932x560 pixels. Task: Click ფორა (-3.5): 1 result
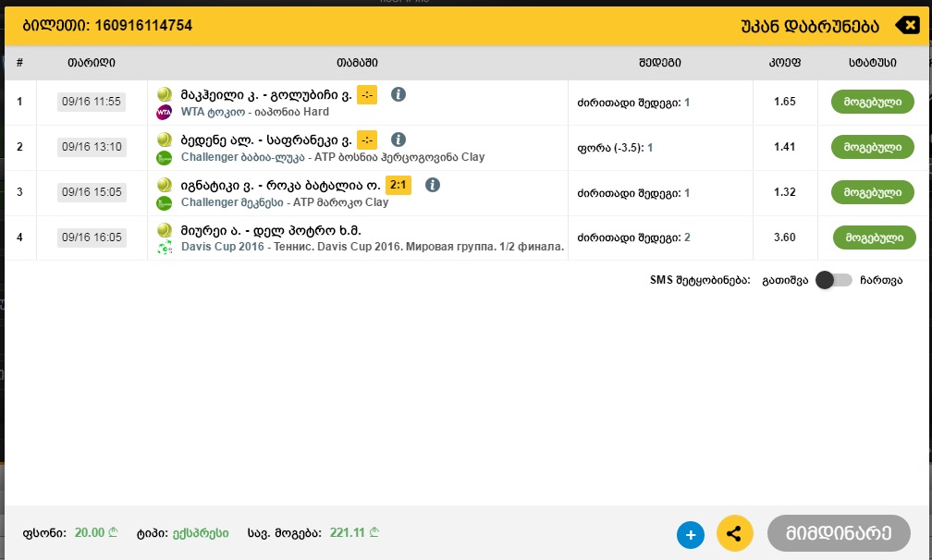click(x=615, y=148)
